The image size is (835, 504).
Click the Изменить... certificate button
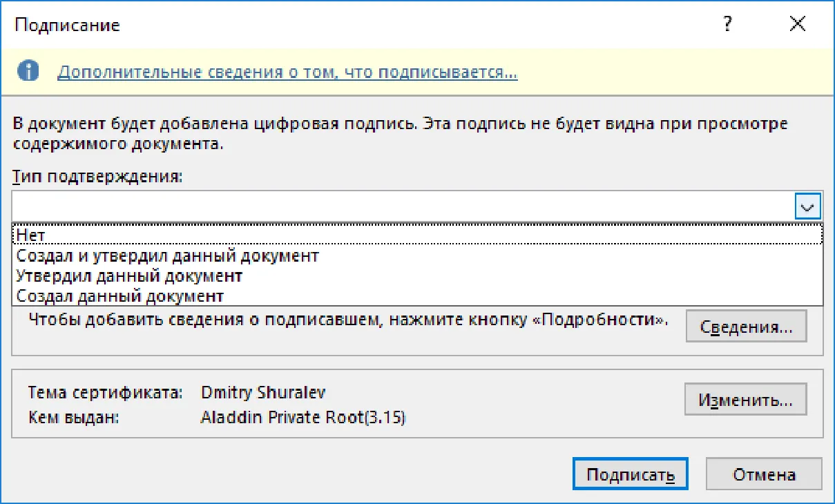tap(746, 399)
